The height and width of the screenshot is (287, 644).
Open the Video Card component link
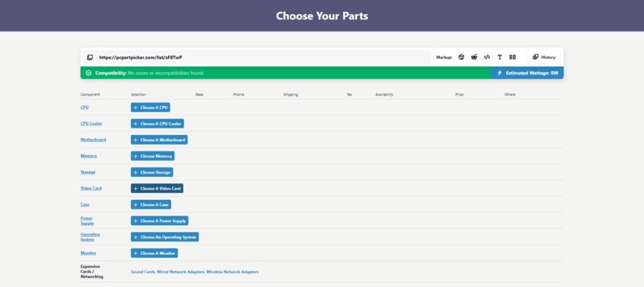tap(91, 188)
